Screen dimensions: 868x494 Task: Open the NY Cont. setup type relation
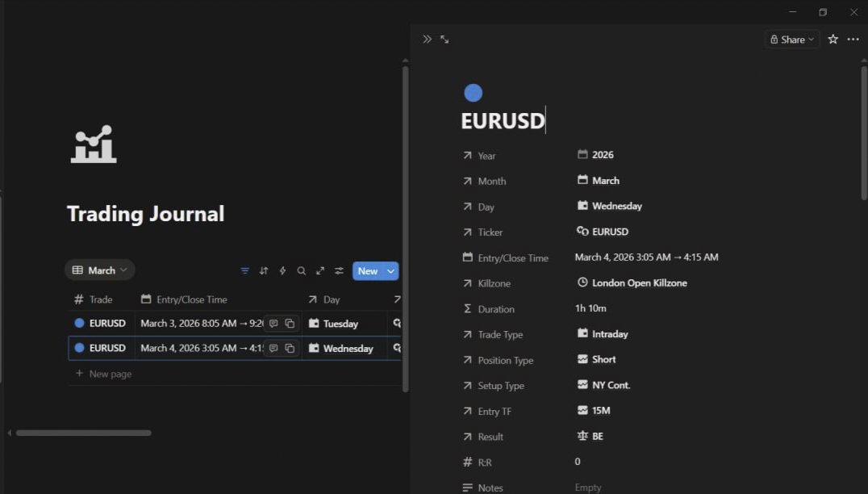(603, 385)
